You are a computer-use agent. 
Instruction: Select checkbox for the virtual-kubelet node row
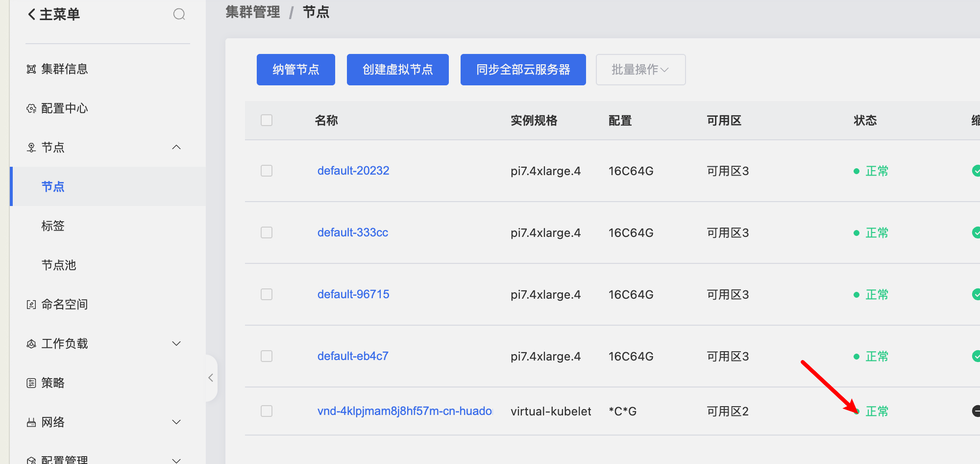tap(267, 411)
